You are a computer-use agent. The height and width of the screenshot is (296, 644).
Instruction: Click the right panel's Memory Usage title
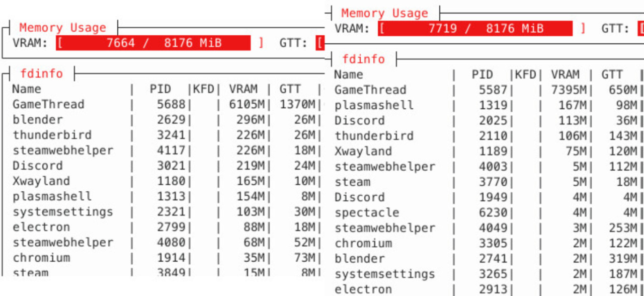point(384,13)
